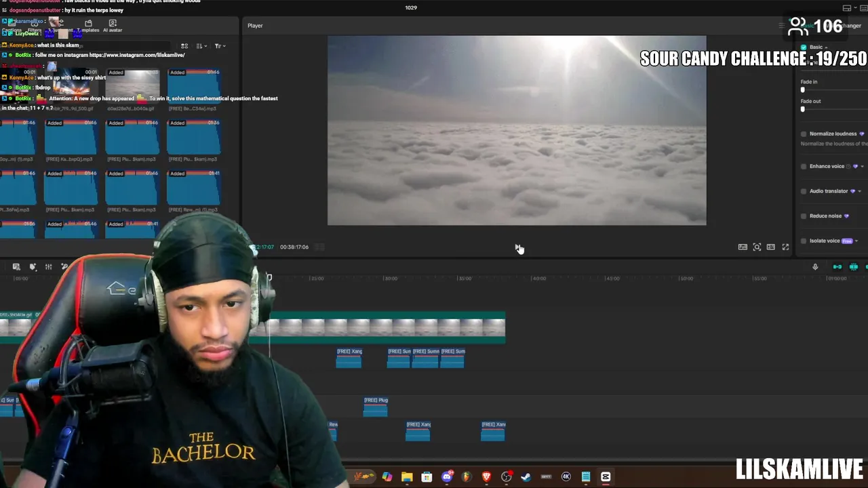This screenshot has width=868, height=488.
Task: Enable the Enhance voice checkbox
Action: 804,167
